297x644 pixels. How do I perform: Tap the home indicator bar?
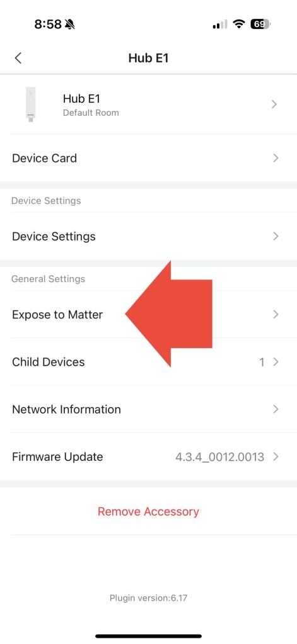(149, 636)
